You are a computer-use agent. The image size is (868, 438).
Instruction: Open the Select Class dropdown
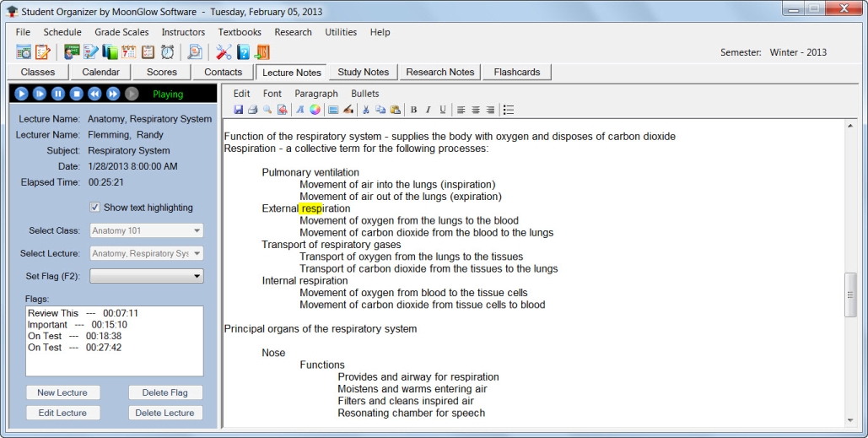pos(146,230)
